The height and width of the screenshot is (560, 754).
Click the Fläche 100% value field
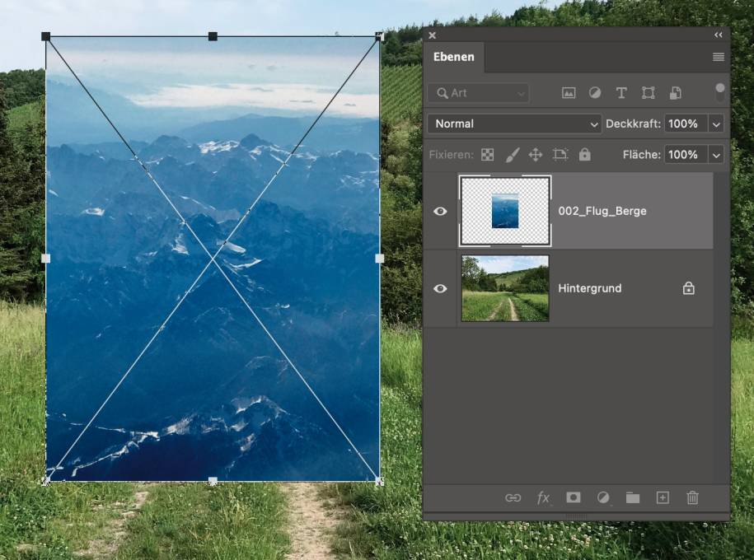686,154
